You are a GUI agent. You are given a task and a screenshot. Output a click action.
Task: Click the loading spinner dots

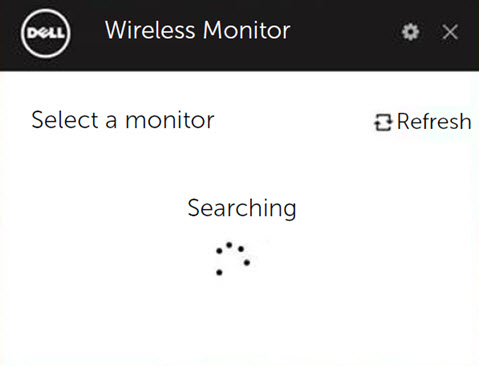coord(233,259)
